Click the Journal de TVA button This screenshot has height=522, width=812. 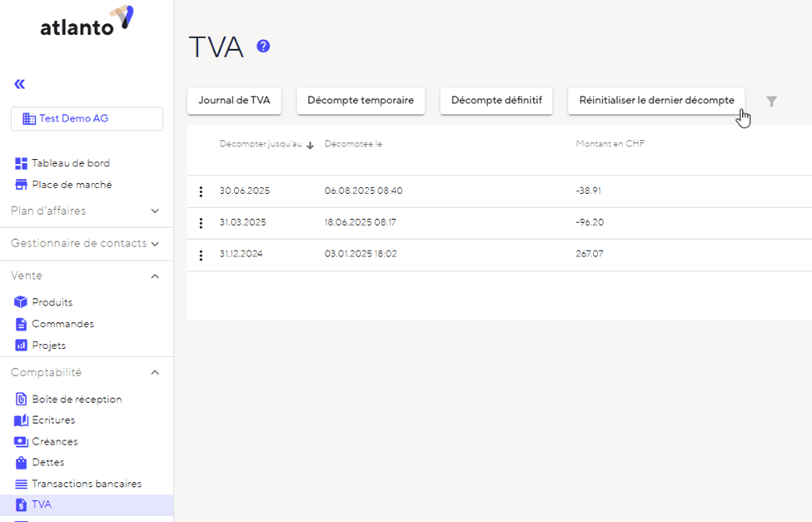click(234, 101)
